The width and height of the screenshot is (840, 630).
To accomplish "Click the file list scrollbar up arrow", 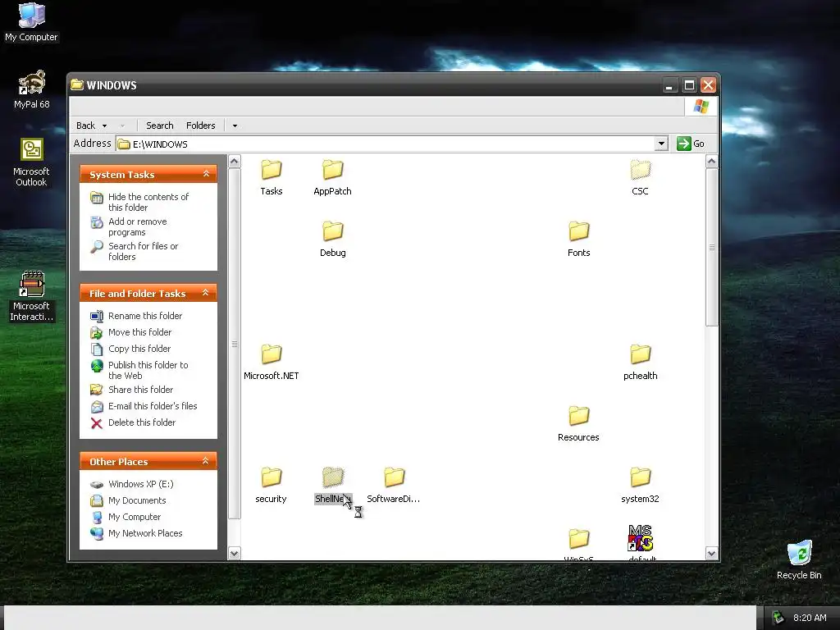I will pyautogui.click(x=711, y=162).
